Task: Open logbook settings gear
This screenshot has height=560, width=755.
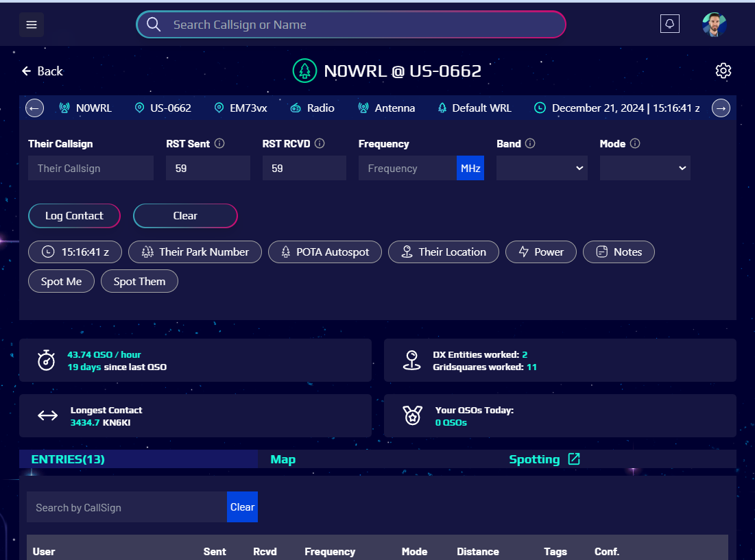Action: pos(723,71)
